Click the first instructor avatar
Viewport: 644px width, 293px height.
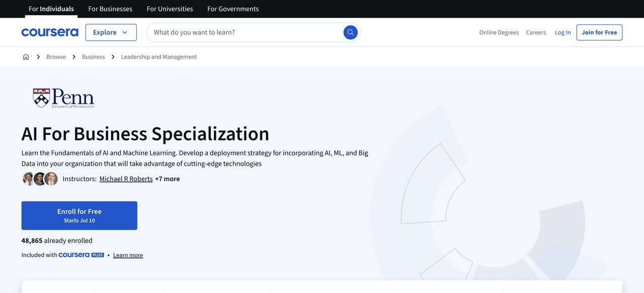[28, 178]
